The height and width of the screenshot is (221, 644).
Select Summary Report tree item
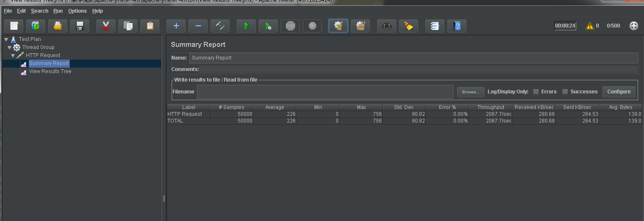49,63
